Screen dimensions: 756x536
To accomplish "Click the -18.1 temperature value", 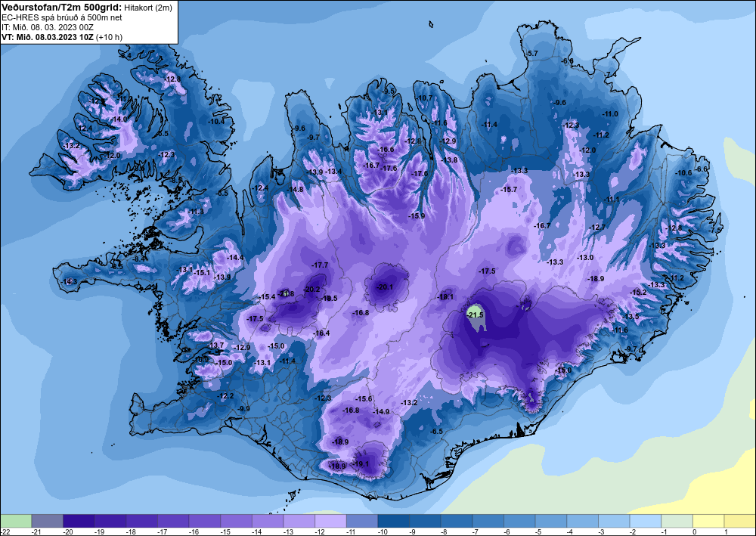I will 445,297.
